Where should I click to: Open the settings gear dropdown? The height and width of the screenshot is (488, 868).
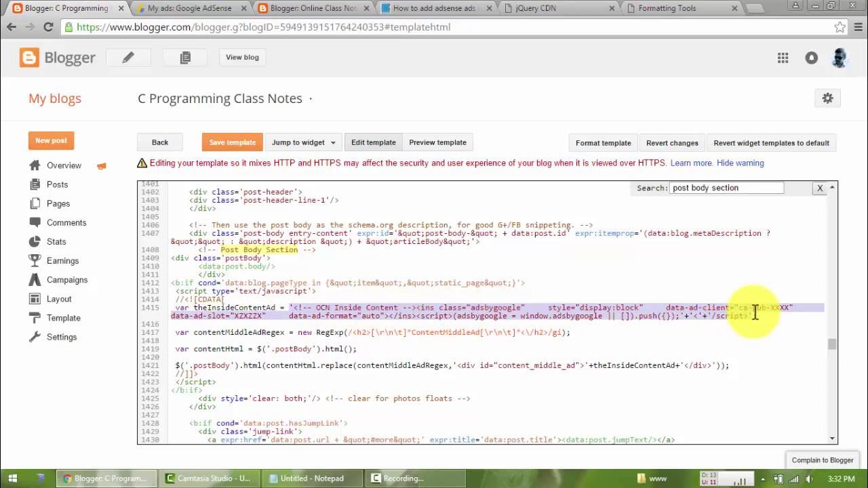(x=827, y=98)
